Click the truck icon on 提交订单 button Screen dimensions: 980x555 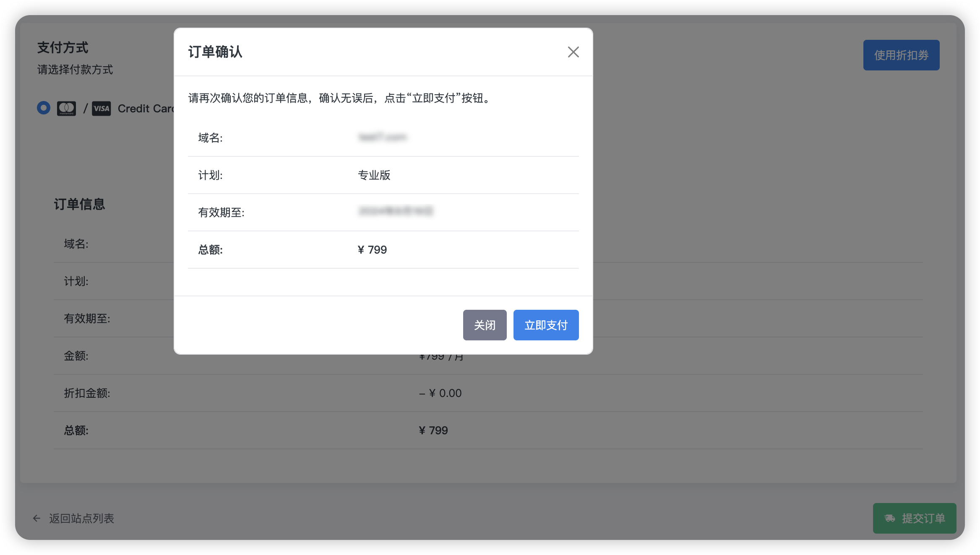pos(890,519)
